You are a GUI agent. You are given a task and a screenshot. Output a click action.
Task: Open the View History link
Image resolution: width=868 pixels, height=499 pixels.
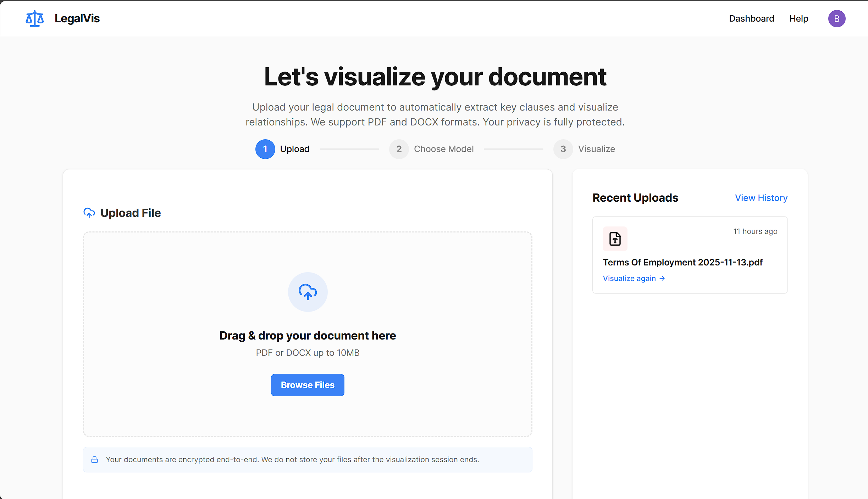point(761,198)
